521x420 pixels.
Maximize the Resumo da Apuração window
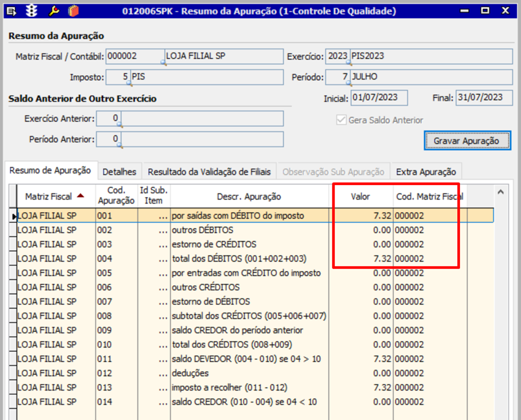[x=485, y=11]
